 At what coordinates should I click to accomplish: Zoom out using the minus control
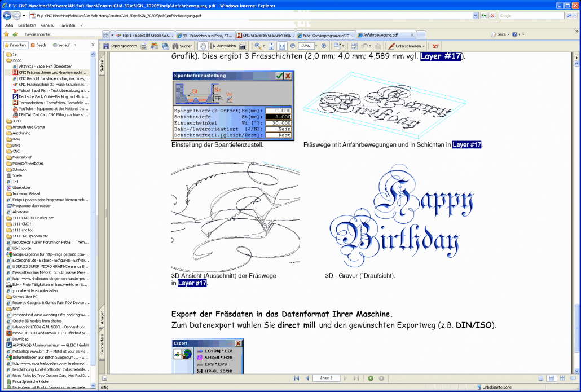[293, 46]
